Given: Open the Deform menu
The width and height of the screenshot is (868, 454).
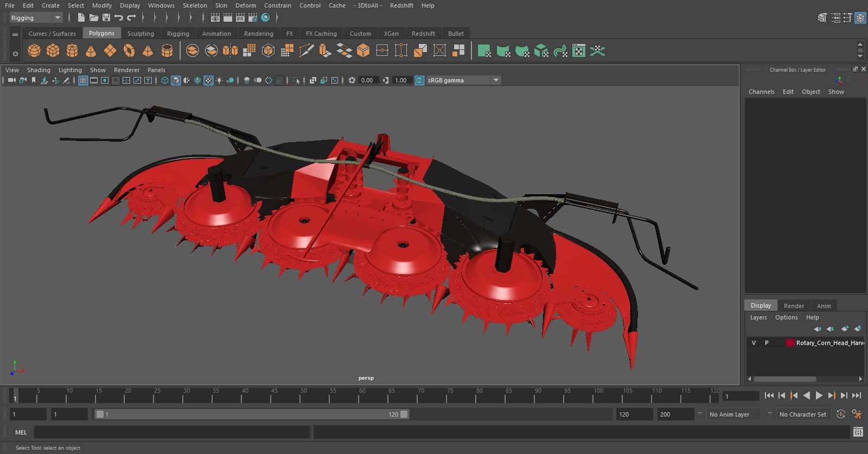Looking at the screenshot, I should (245, 5).
